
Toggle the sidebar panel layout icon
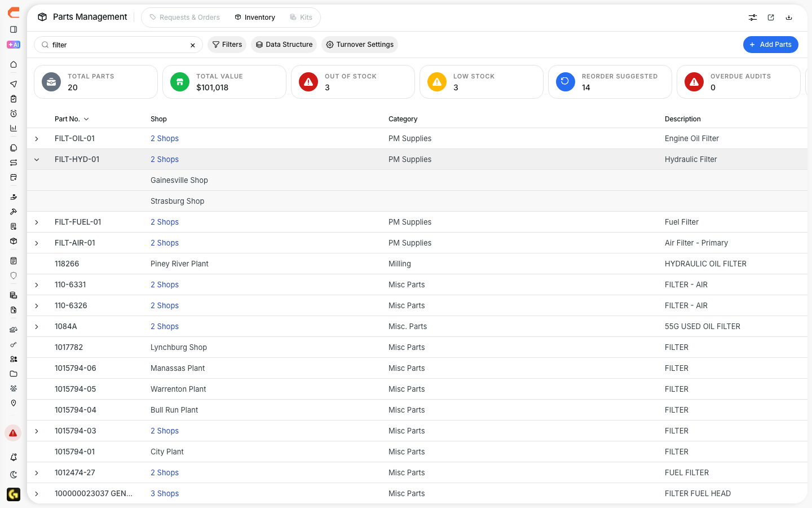click(14, 29)
